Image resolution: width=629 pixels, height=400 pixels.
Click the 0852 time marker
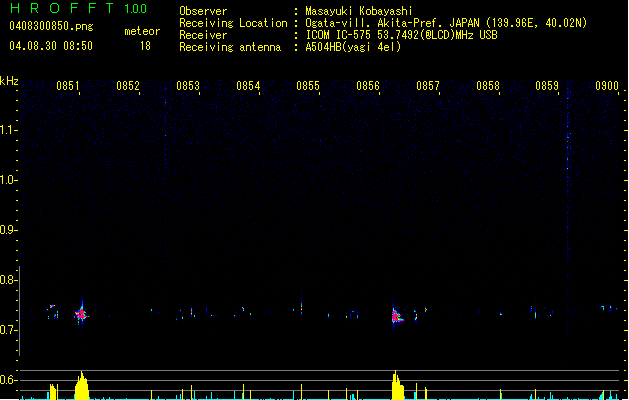click(x=128, y=86)
